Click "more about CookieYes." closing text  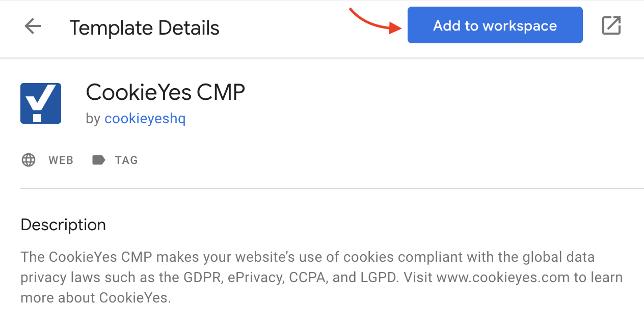point(96,298)
